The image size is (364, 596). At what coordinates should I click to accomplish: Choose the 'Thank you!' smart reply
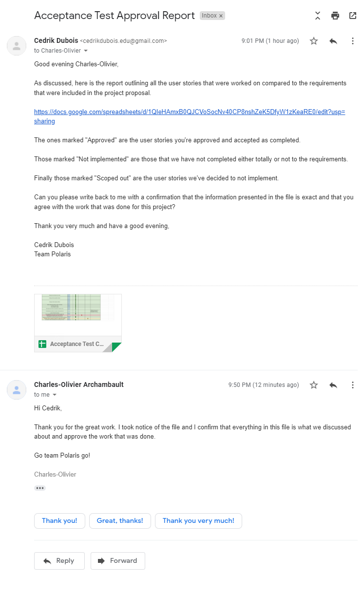59,520
